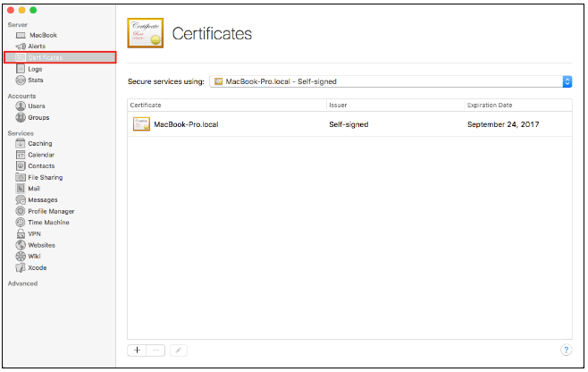Screen dimensions: 588x372
Task: Click the Xcode service icon
Action: click(21, 267)
